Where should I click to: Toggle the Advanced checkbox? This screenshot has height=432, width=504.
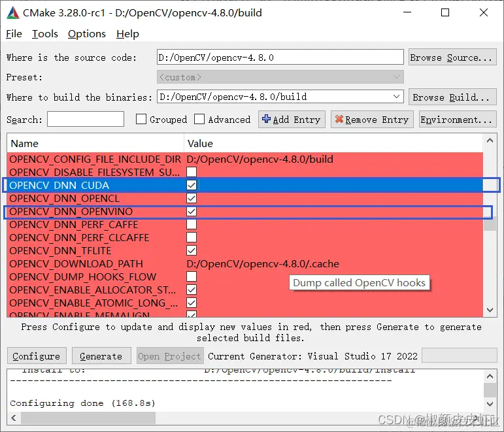tap(199, 119)
